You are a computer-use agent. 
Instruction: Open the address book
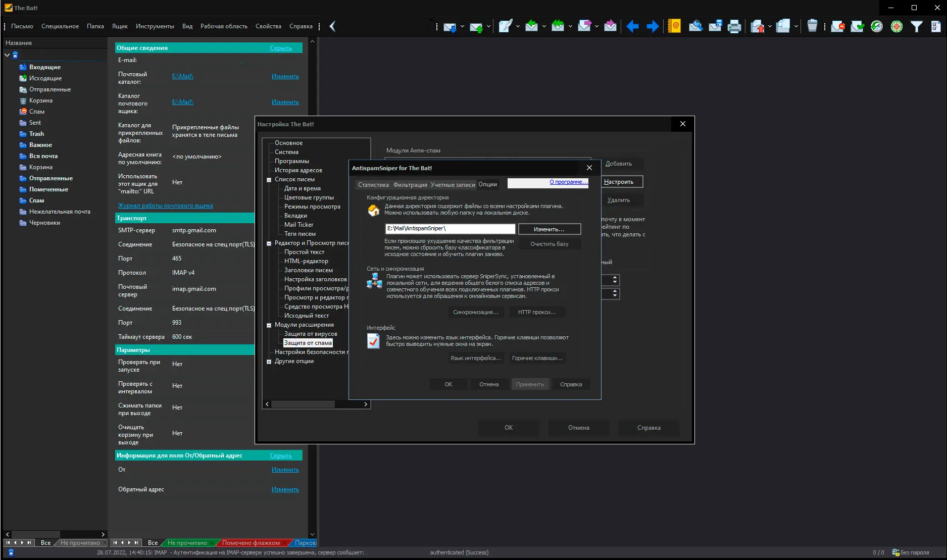click(x=674, y=26)
